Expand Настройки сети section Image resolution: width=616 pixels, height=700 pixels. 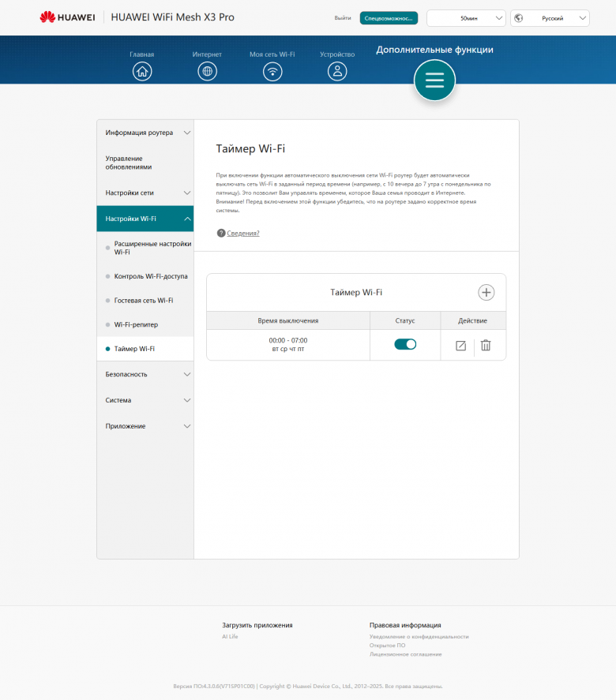[x=145, y=193]
